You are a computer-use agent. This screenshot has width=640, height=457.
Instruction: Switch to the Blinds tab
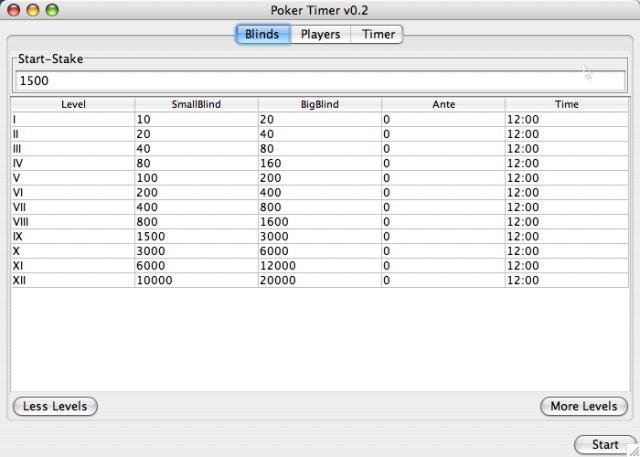[263, 34]
